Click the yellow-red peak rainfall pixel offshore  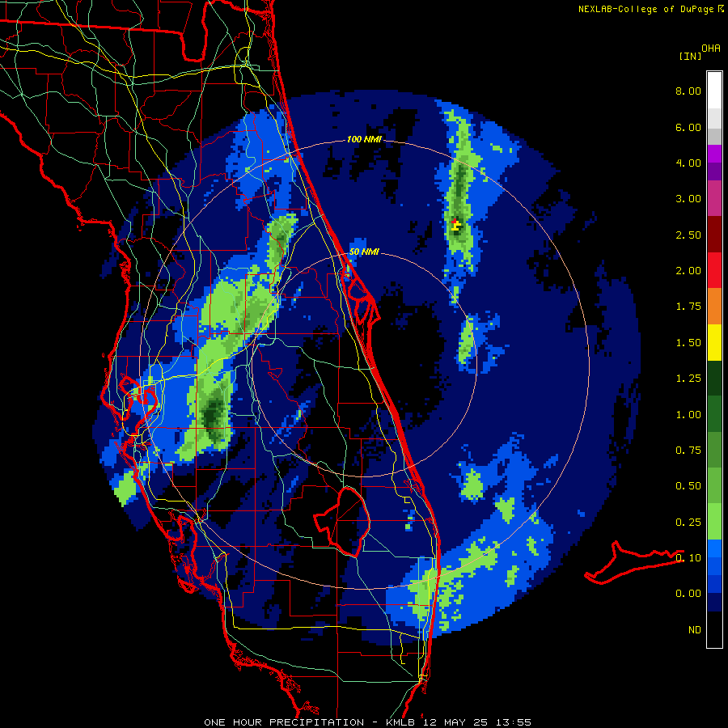[x=456, y=225]
